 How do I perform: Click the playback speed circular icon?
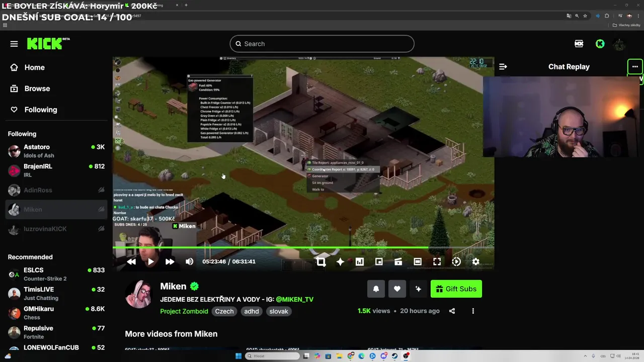coord(456,261)
